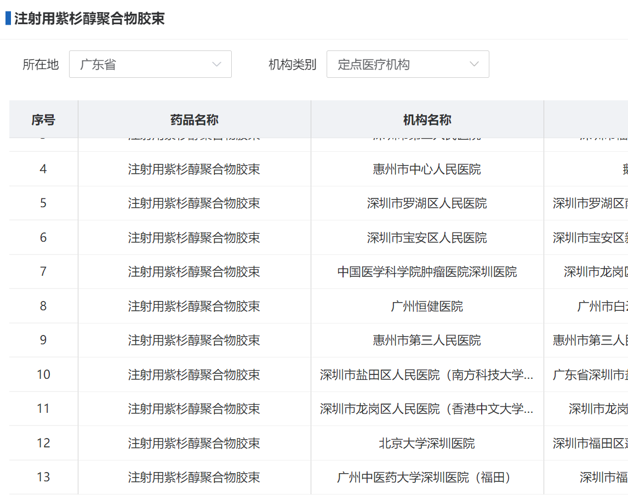Click the 序号 column header

point(43,119)
